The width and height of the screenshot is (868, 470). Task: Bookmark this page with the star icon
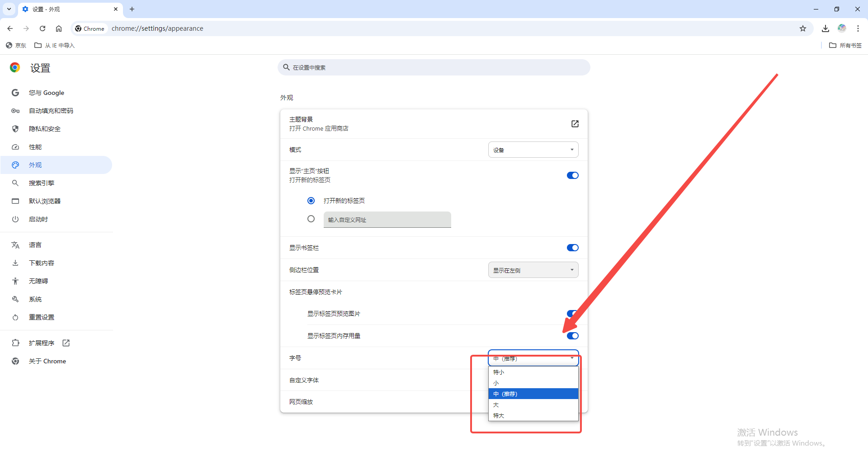(803, 28)
